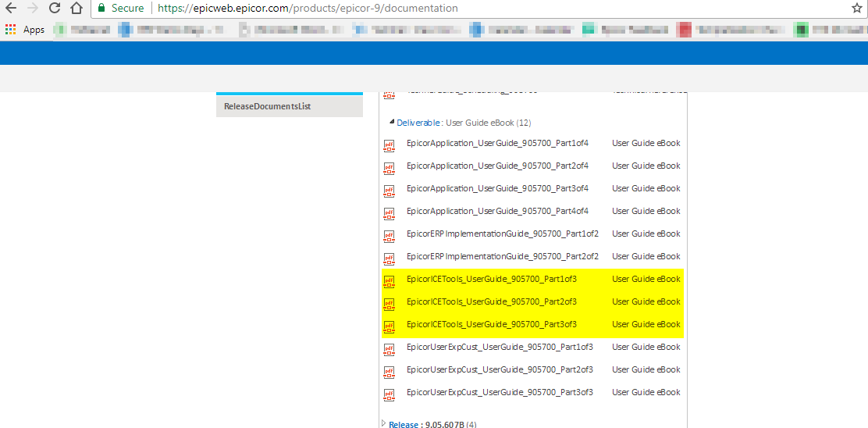Go to the browser Home page icon
The width and height of the screenshot is (868, 428).
(77, 9)
